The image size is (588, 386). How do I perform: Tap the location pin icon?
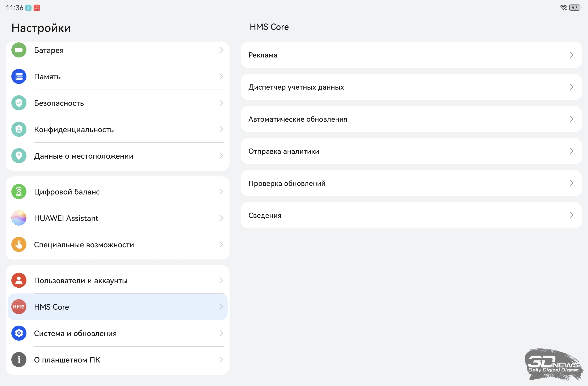(19, 156)
